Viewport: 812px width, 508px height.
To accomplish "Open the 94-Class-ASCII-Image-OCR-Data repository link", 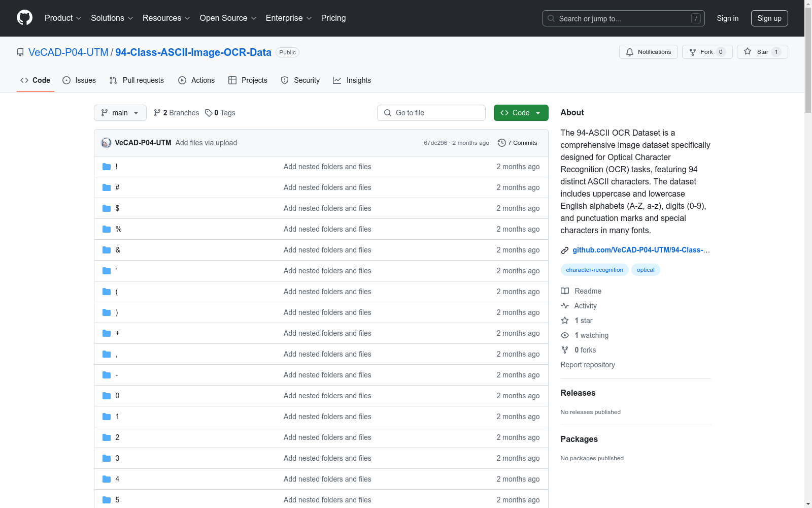I will coord(193,52).
